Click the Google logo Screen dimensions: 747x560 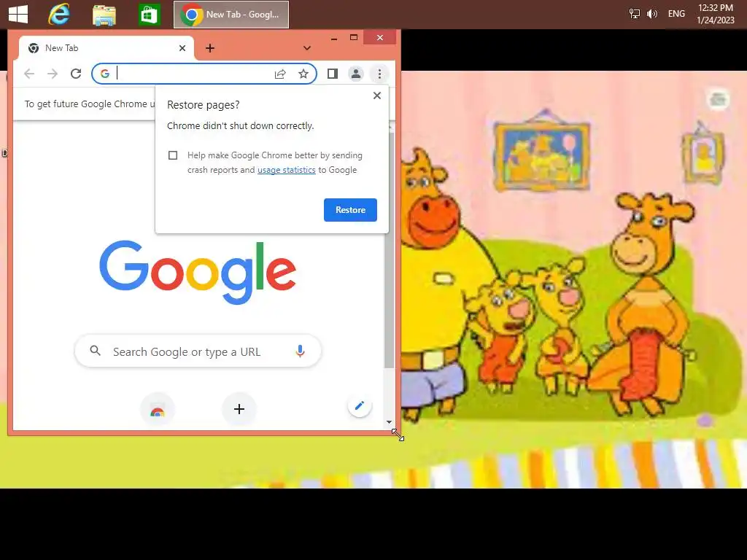(198, 272)
